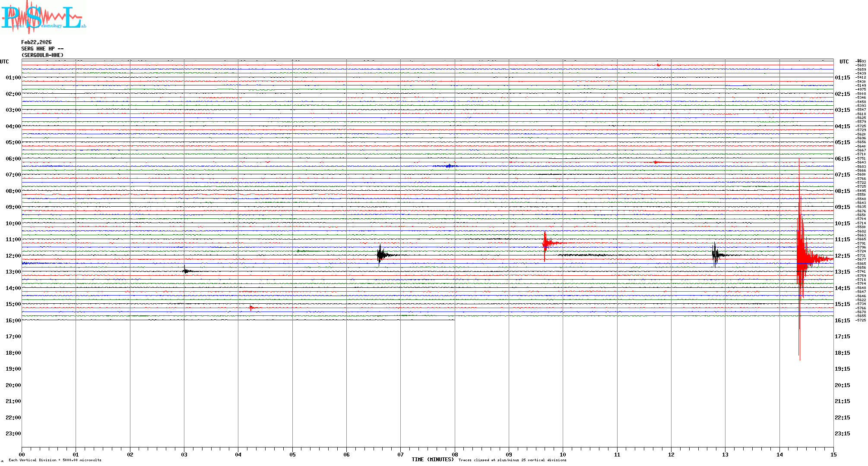This screenshot has width=868, height=466.
Task: Click the large red earthquake waveform spike
Action: tap(800, 259)
